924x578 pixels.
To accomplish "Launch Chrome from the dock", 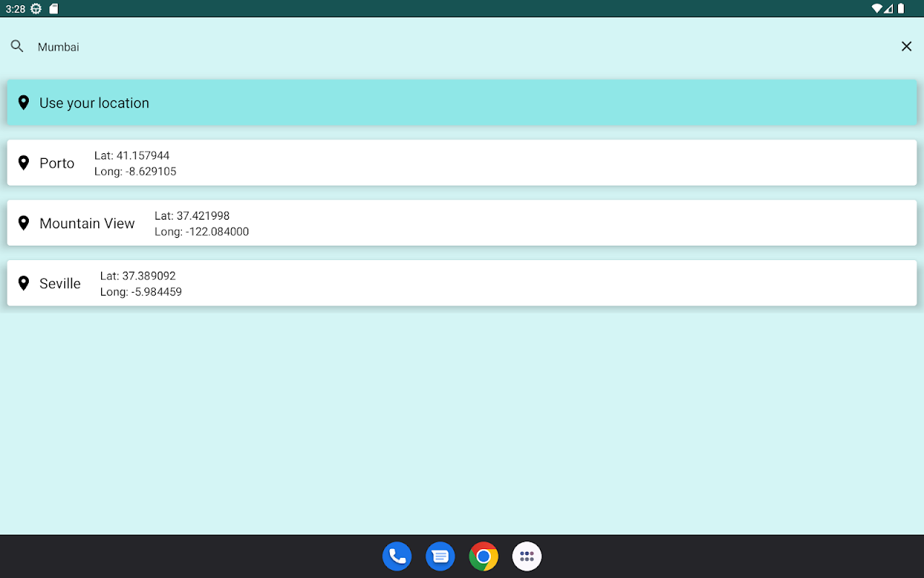I will pyautogui.click(x=484, y=556).
